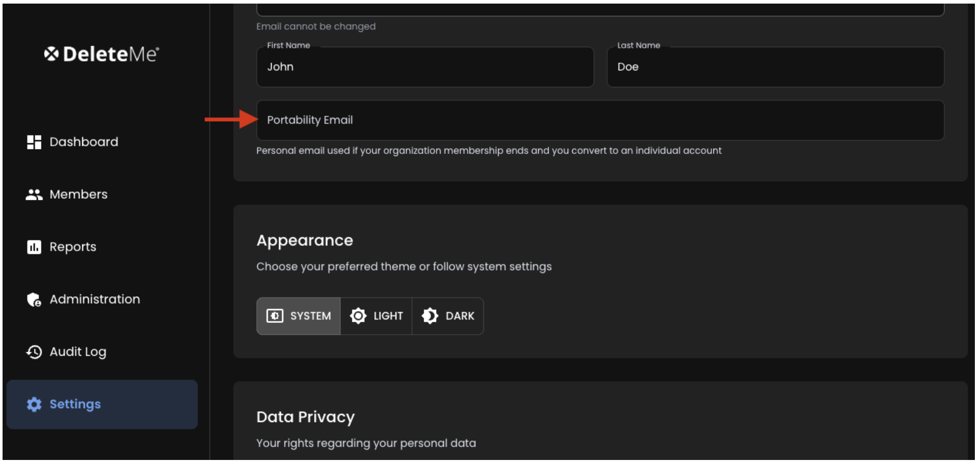Focus the First Name field
Viewport: 980px width, 461px height.
click(x=425, y=67)
